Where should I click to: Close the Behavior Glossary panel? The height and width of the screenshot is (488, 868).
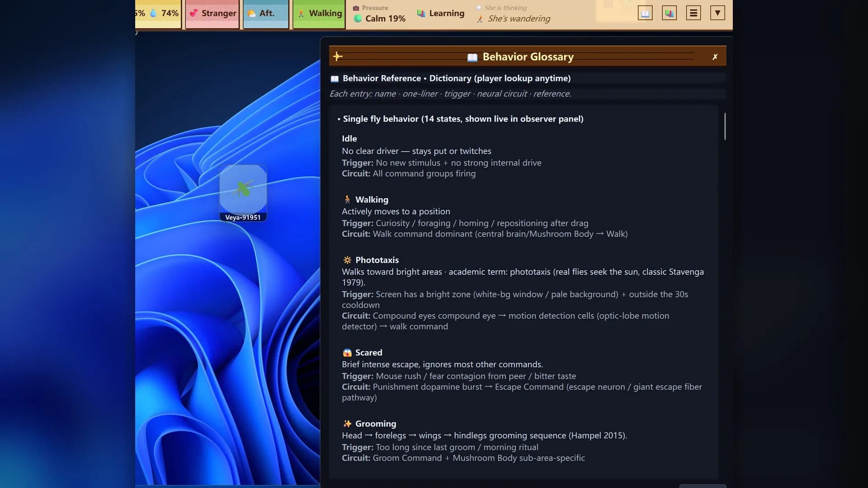(x=715, y=57)
